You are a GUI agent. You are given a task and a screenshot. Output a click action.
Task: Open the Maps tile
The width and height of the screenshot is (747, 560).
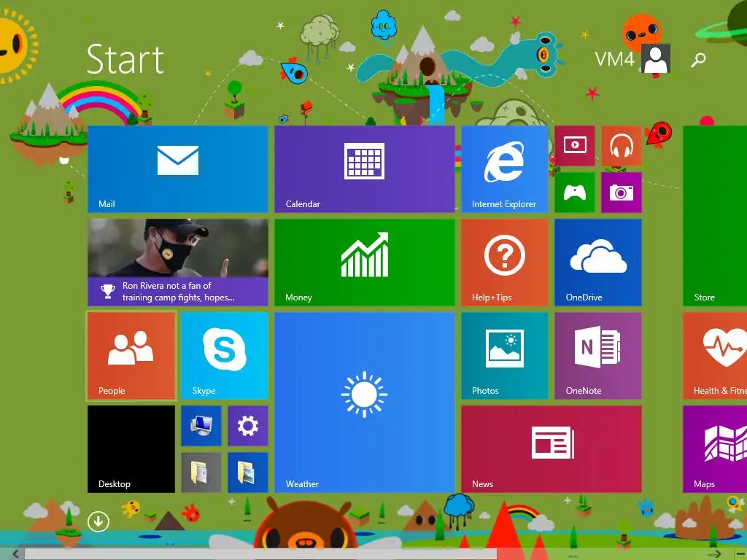pyautogui.click(x=715, y=449)
